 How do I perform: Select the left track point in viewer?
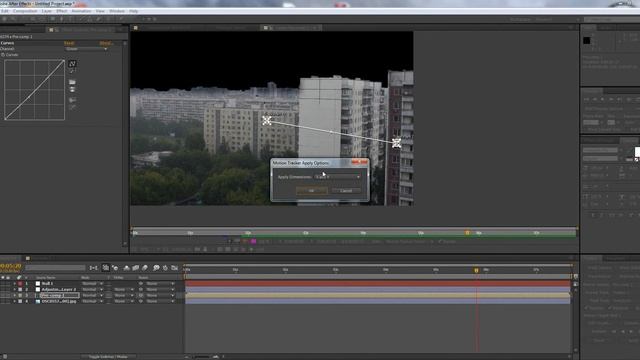[x=267, y=120]
